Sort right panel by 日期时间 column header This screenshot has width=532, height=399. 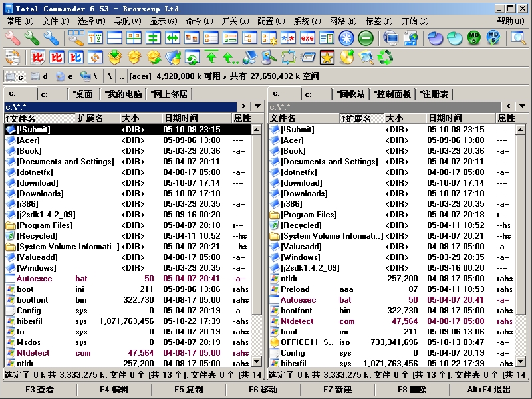(460, 118)
